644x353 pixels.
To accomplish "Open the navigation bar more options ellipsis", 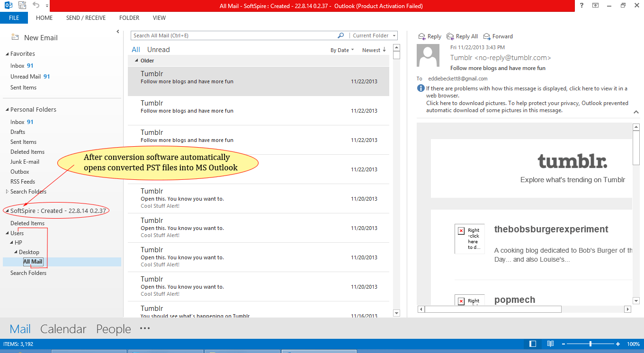I will pos(145,328).
